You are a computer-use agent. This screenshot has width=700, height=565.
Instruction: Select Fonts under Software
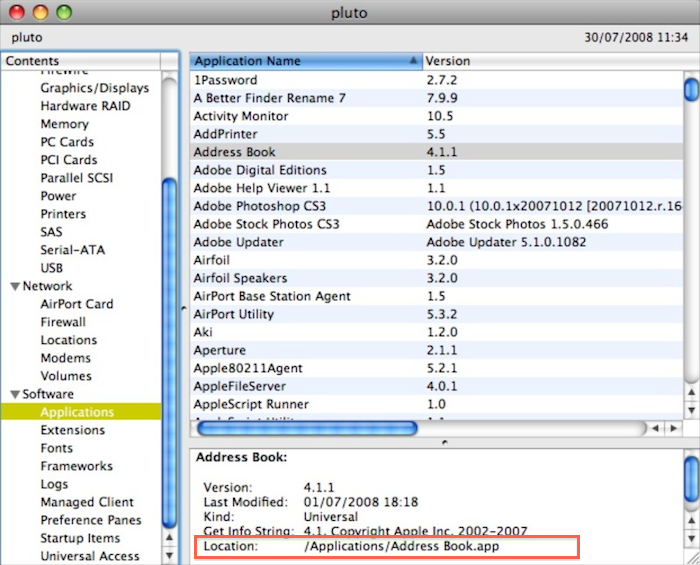[x=56, y=448]
